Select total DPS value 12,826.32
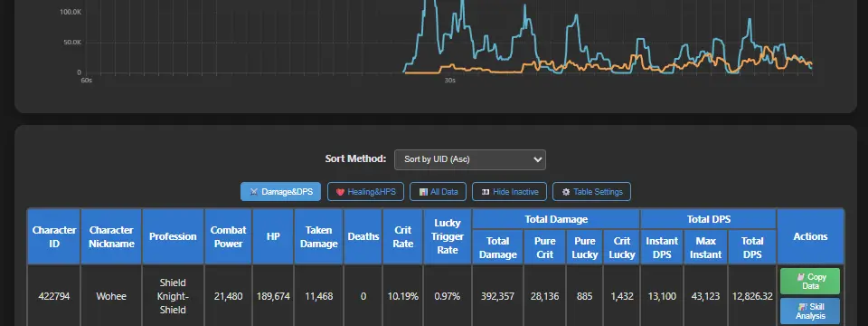The width and height of the screenshot is (868, 326). [751, 296]
